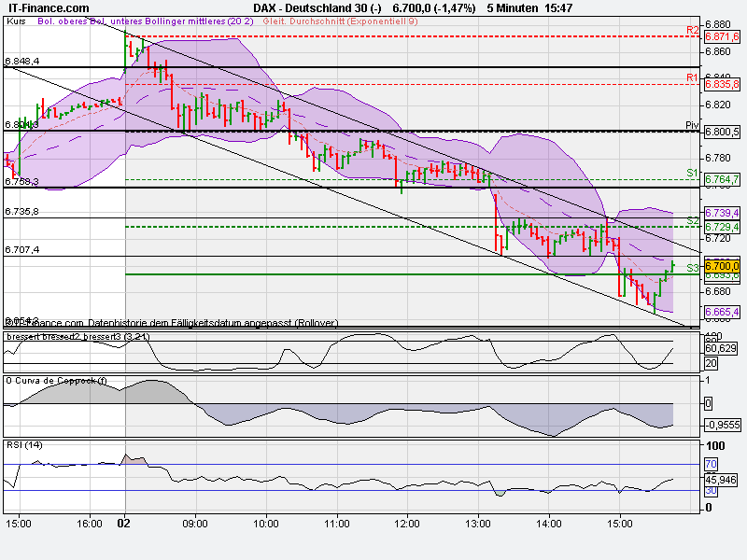Click the 6.758,3 horizontal line label
This screenshot has height=560, width=747.
point(21,182)
